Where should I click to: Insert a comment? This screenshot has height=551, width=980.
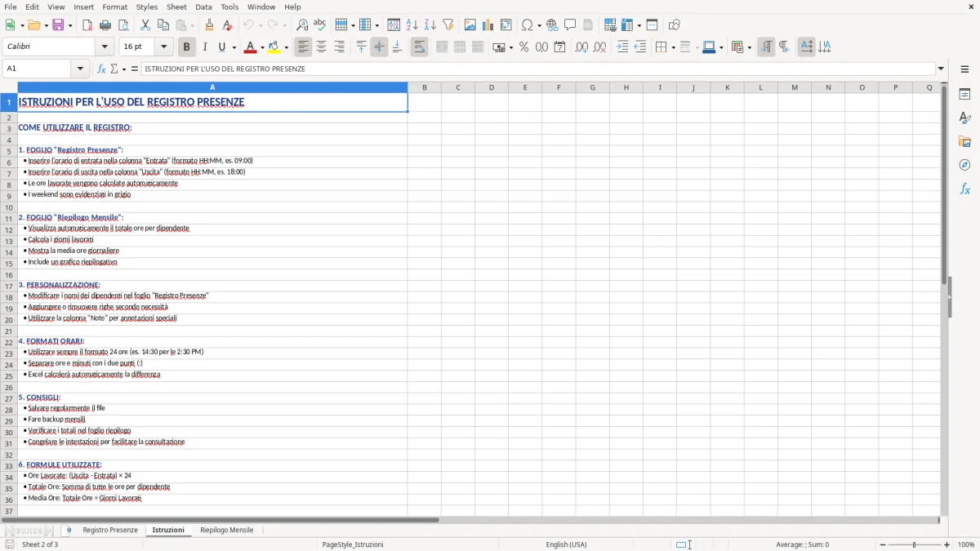(x=571, y=24)
